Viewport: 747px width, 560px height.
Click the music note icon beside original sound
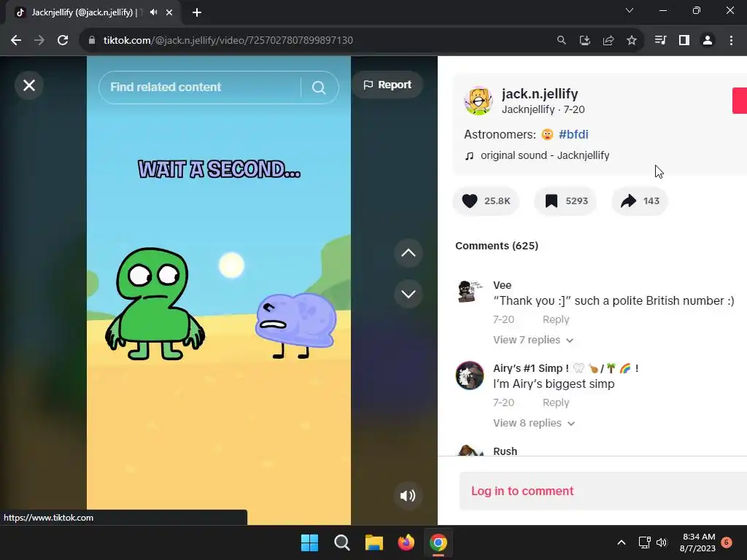pyautogui.click(x=469, y=156)
